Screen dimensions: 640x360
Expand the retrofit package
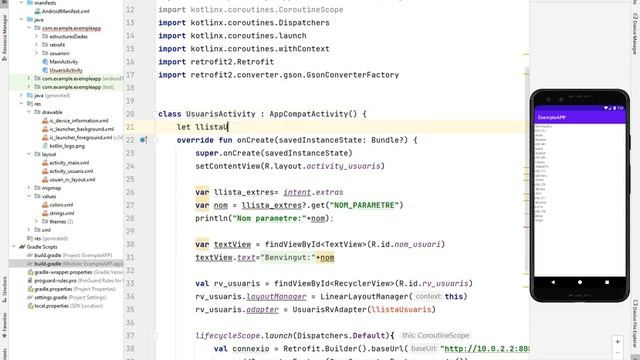(37, 45)
